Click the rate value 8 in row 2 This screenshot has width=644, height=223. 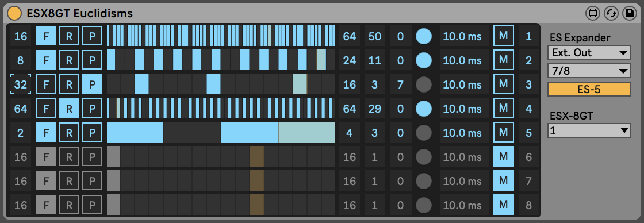21,60
